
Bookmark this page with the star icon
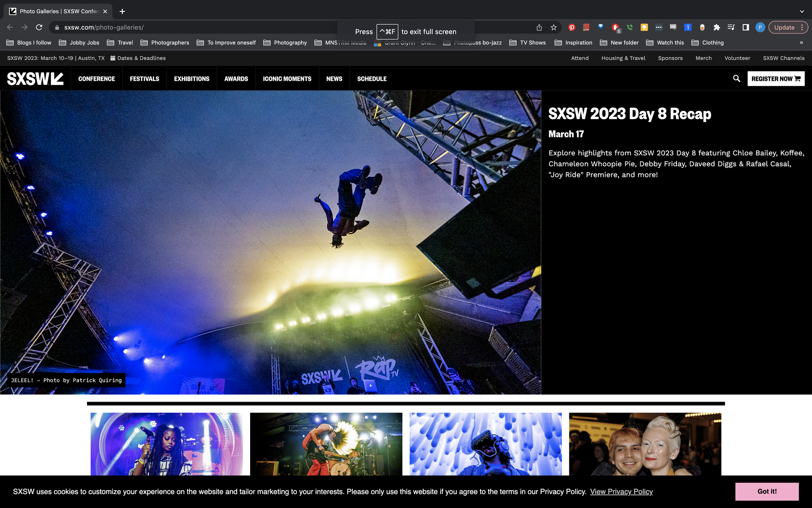pos(553,27)
